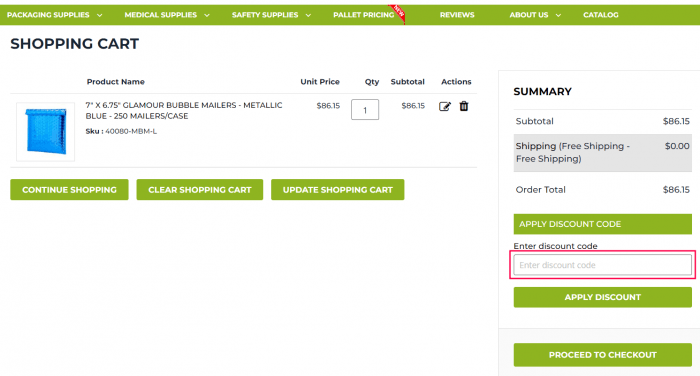The image size is (700, 376).
Task: Expand the About Us menu chevron
Action: [558, 15]
